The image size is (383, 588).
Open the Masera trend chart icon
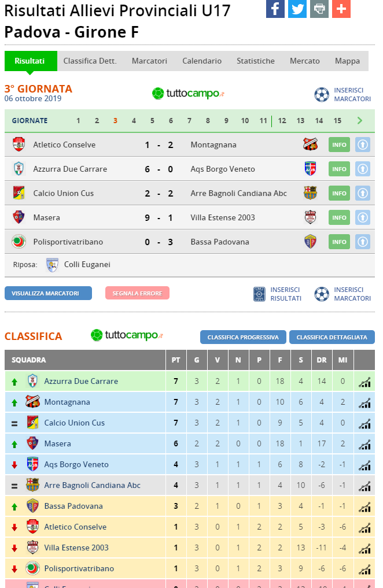364,444
